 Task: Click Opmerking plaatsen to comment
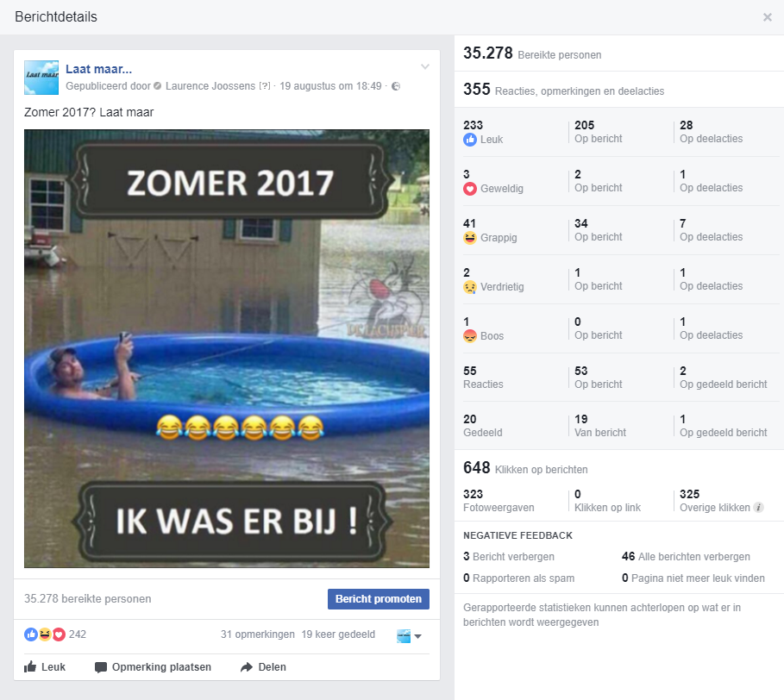coord(153,667)
